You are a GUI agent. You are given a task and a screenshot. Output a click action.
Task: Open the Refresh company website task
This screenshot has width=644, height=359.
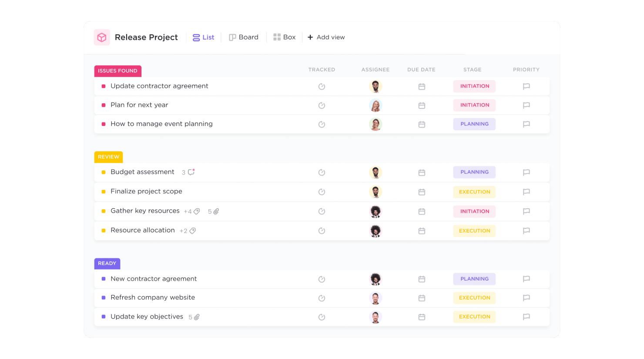pyautogui.click(x=153, y=298)
